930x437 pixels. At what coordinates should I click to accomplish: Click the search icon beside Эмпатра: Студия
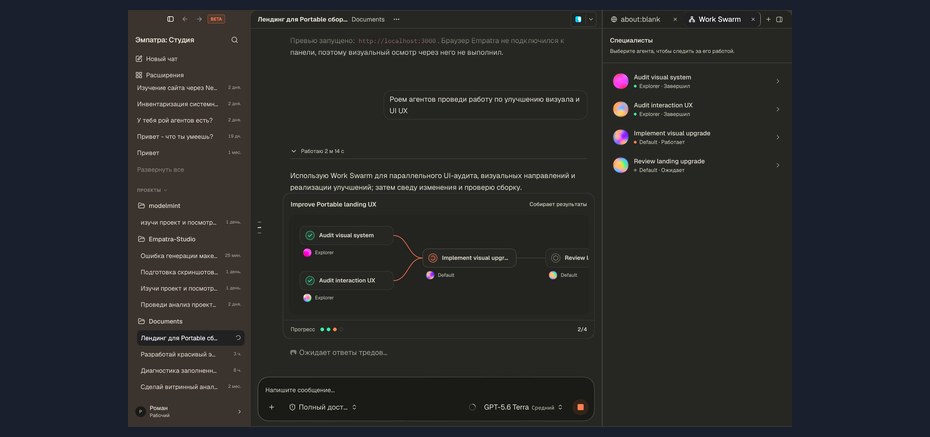tap(234, 40)
